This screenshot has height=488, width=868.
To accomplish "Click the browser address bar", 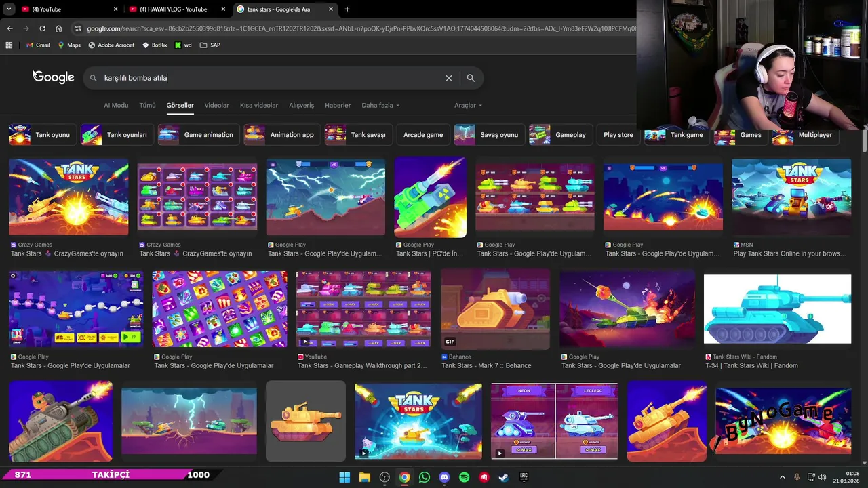I will pos(359,28).
